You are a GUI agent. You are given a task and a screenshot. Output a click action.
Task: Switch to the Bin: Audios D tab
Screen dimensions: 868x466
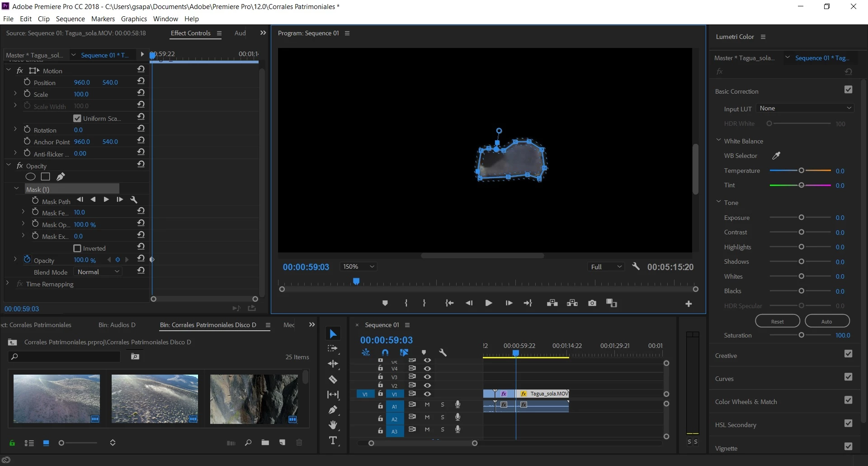pyautogui.click(x=117, y=325)
